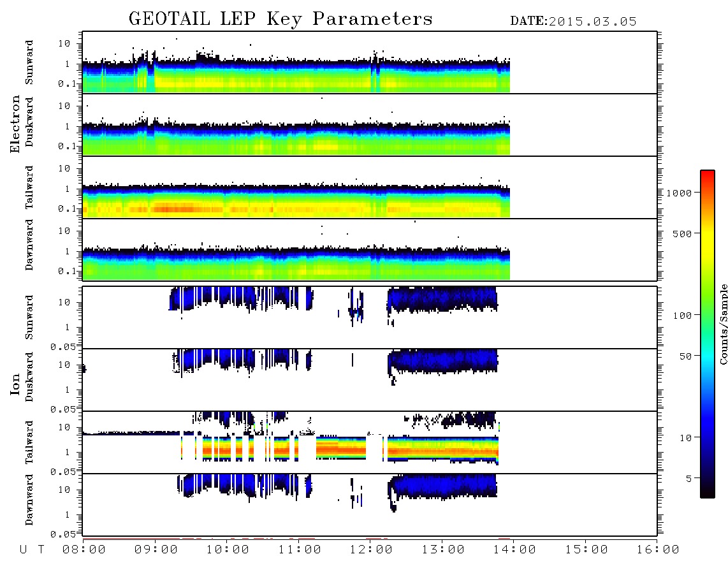Click the 5 value on the colorbar
The image size is (728, 561).
[x=688, y=479]
